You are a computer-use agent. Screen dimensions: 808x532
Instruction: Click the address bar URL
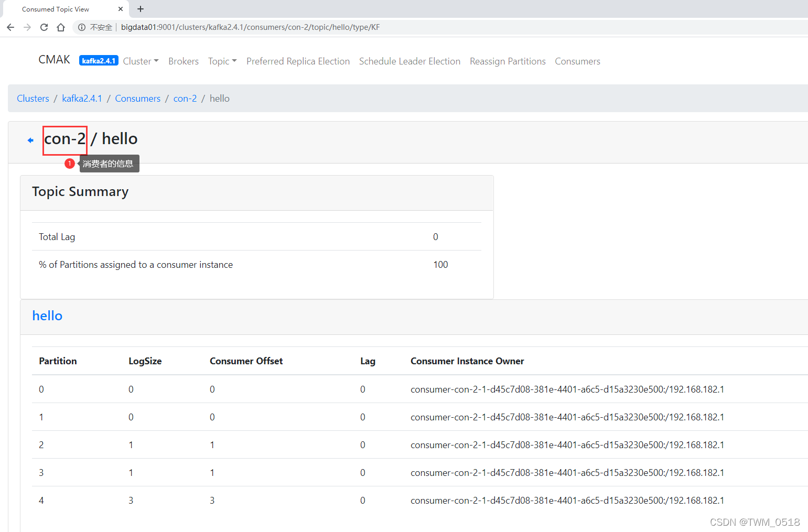tap(250, 27)
